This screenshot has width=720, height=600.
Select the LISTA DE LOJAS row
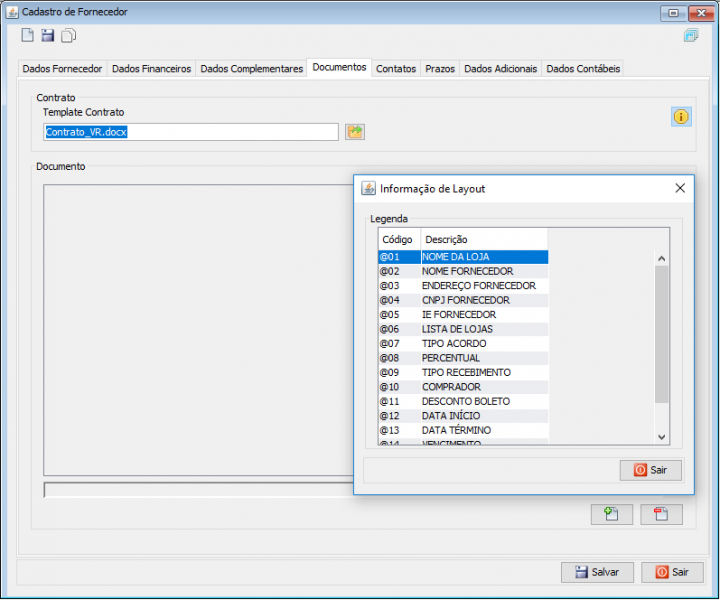pyautogui.click(x=463, y=329)
